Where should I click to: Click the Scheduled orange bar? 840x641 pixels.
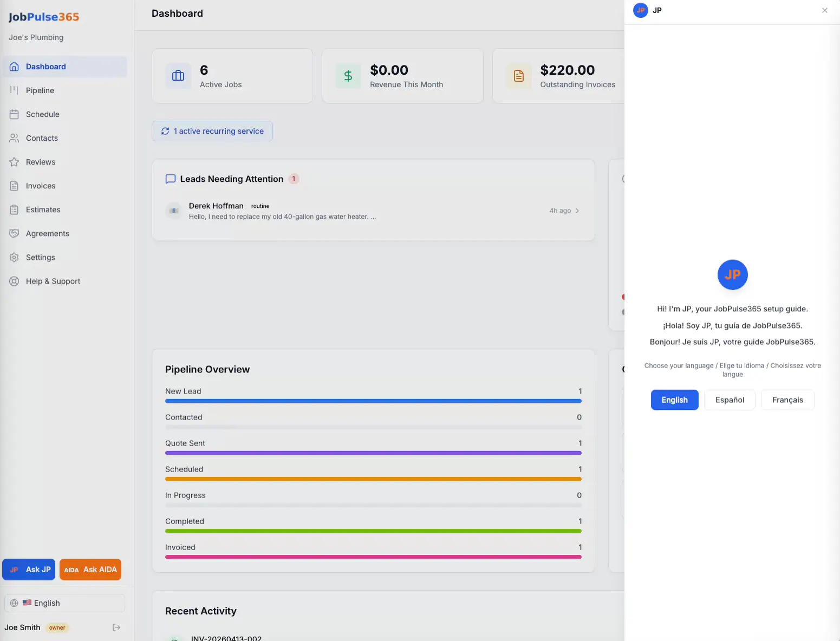[373, 479]
